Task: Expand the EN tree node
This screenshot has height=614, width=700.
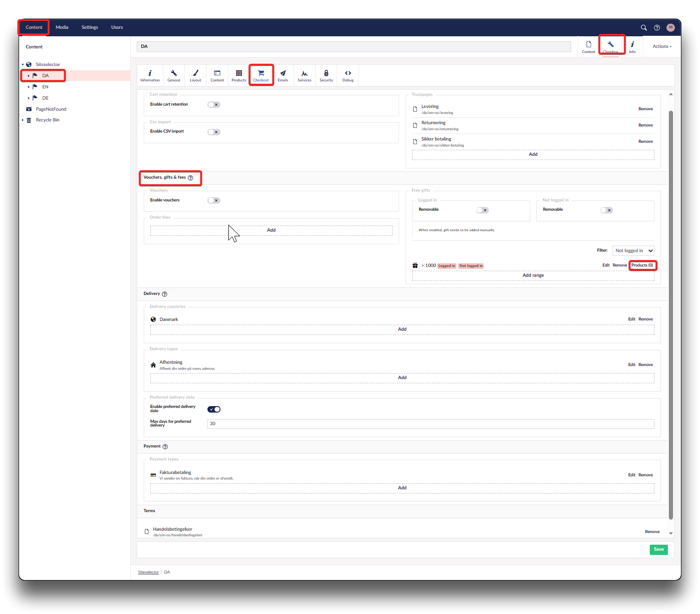Action: [x=28, y=87]
